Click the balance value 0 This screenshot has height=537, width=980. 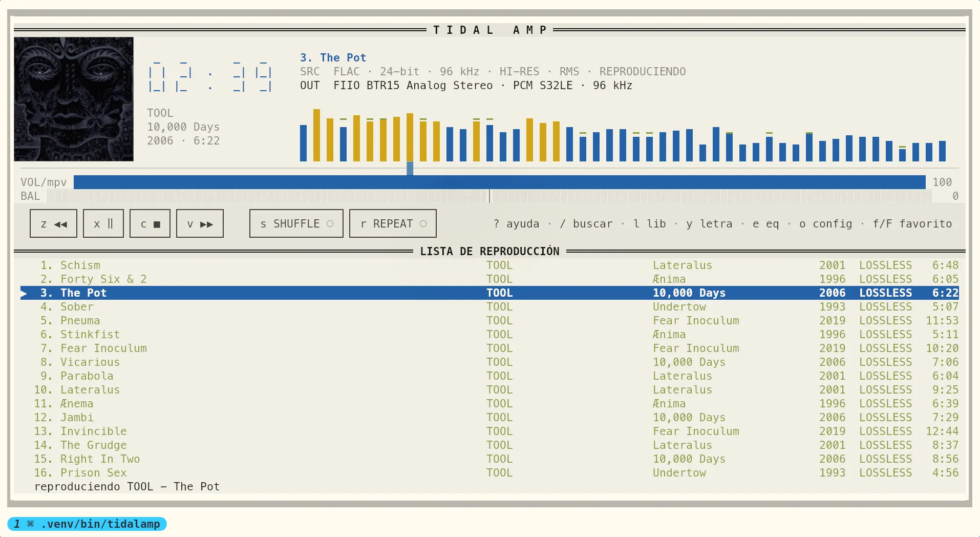[955, 196]
